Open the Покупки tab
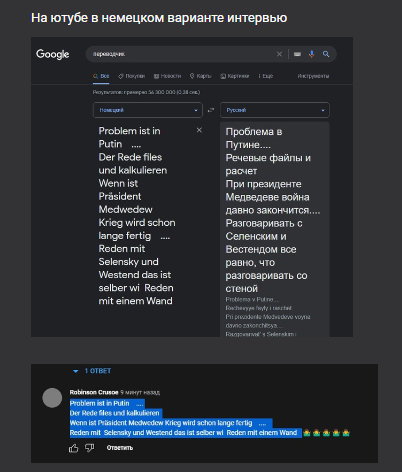The height and width of the screenshot is (472, 402). [131, 76]
